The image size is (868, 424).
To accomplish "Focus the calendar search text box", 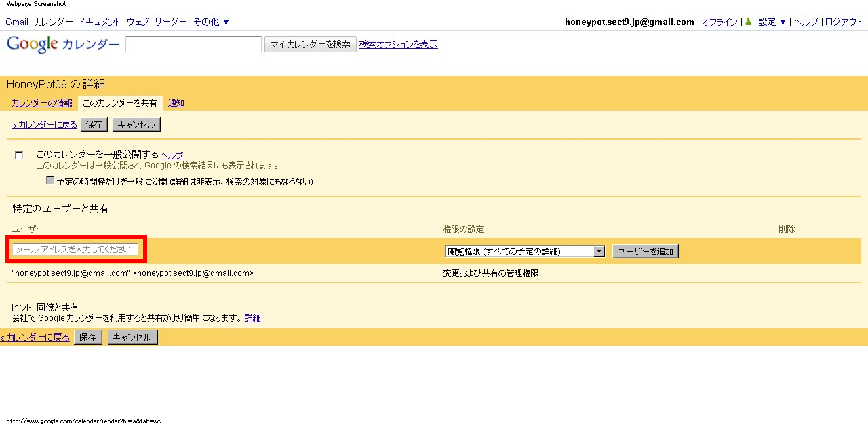I will point(194,44).
